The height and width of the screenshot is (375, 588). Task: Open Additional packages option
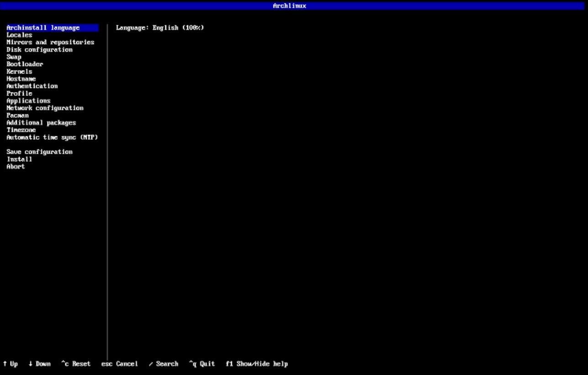(41, 123)
